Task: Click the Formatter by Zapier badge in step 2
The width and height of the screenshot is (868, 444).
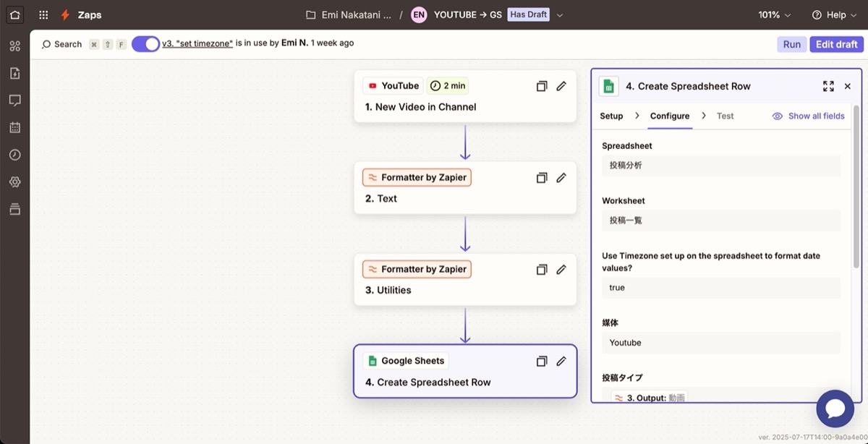Action: pos(417,178)
